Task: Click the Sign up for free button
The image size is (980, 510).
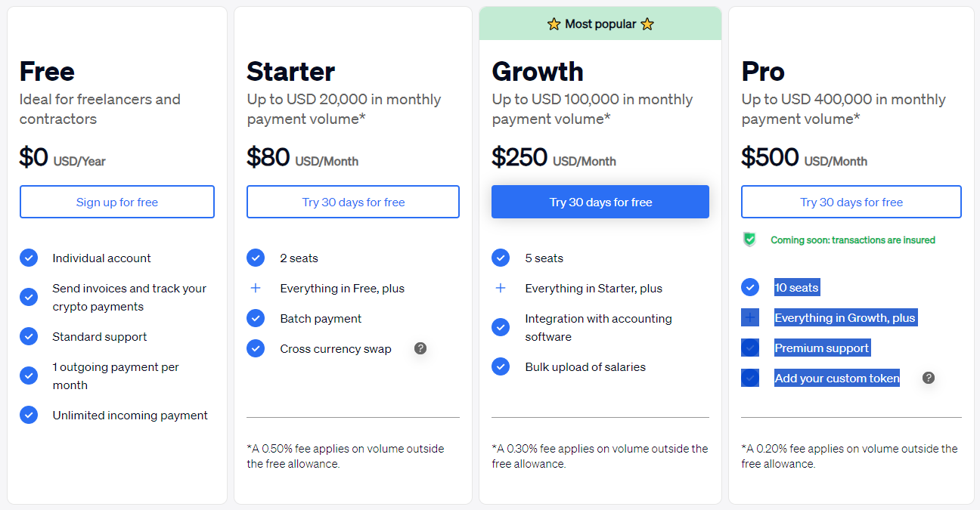Action: pyautogui.click(x=117, y=202)
